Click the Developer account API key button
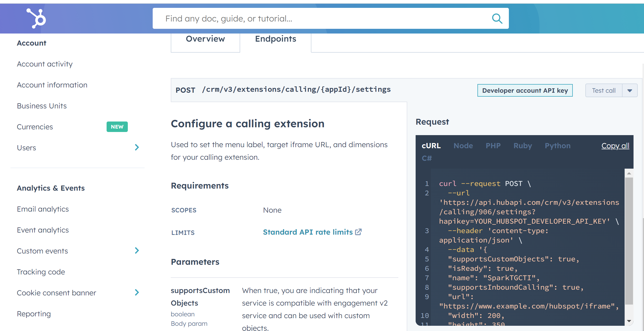Screen dimensions: 644x331 click(525, 91)
